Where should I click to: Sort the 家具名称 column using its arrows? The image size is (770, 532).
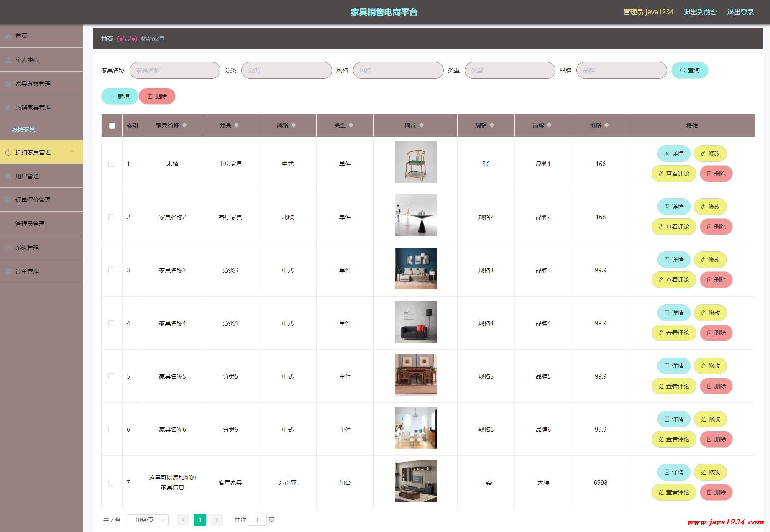tap(184, 125)
